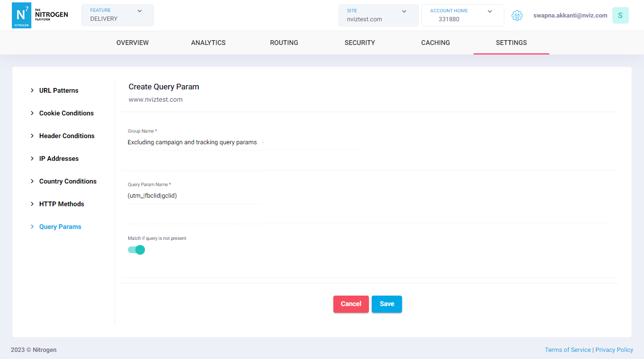Go to the Caching tab
Image resolution: width=644 pixels, height=359 pixels.
[x=435, y=43]
